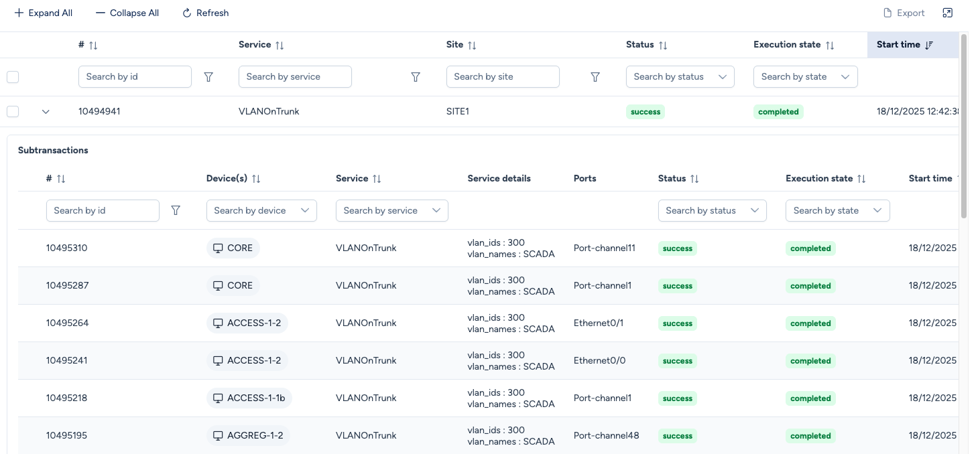Viewport: 980px width, 454px height.
Task: Click the ACCESS-1-1b device chip
Action: point(249,398)
